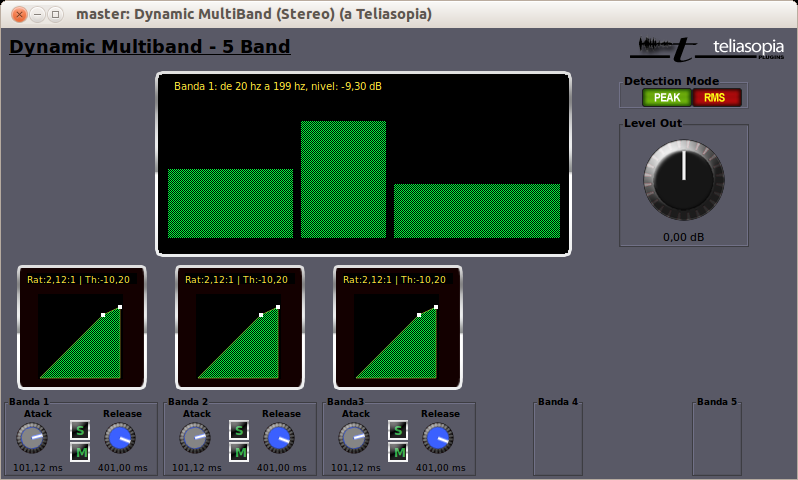Mute Banda 2 with its M button
This screenshot has width=798, height=480.
238,452
